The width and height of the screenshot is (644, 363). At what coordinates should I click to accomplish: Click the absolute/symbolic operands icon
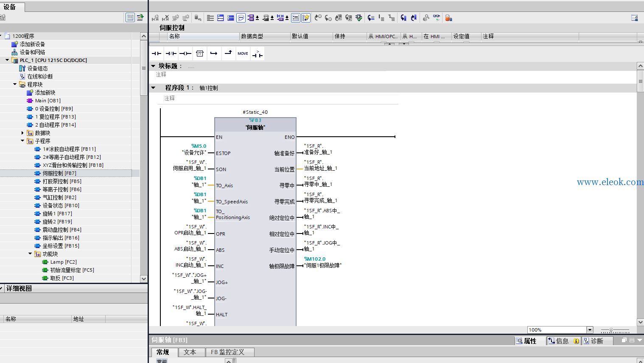[251, 18]
